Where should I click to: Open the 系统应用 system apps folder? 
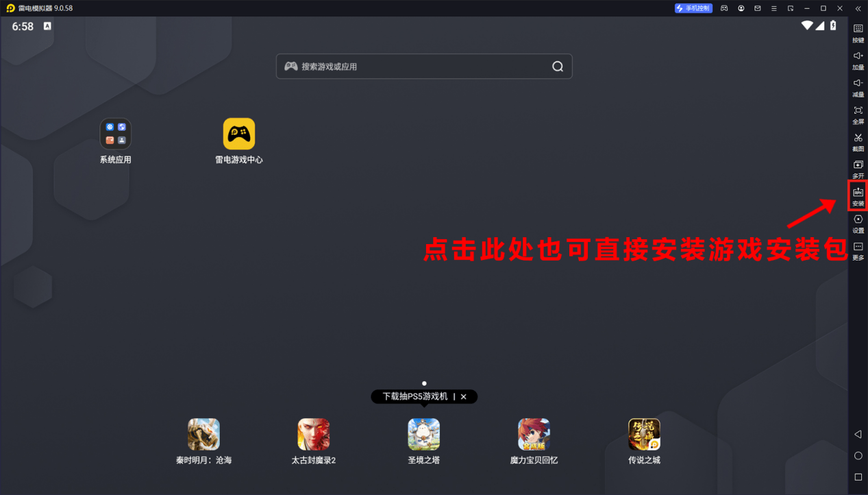(x=115, y=134)
